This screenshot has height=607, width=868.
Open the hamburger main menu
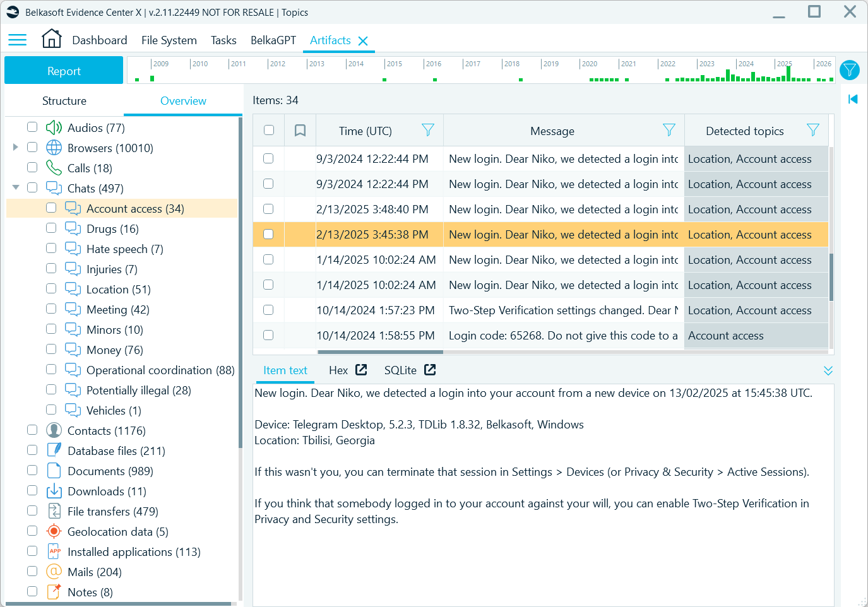pyautogui.click(x=17, y=40)
